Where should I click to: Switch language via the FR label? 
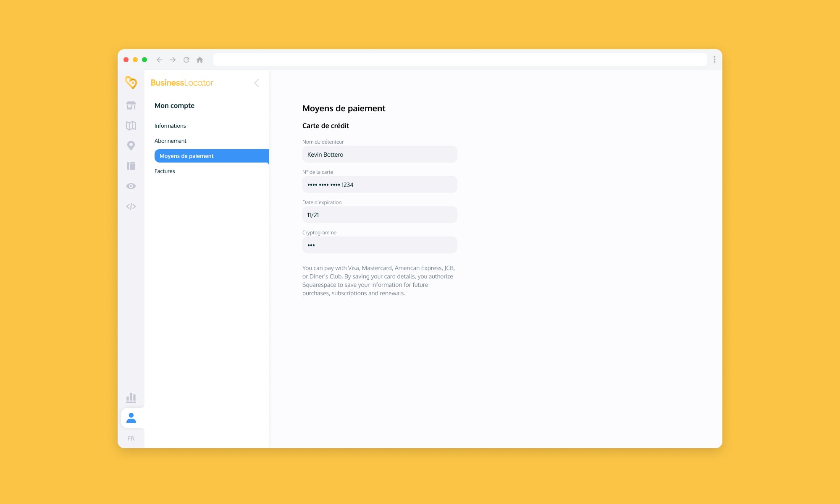131,438
